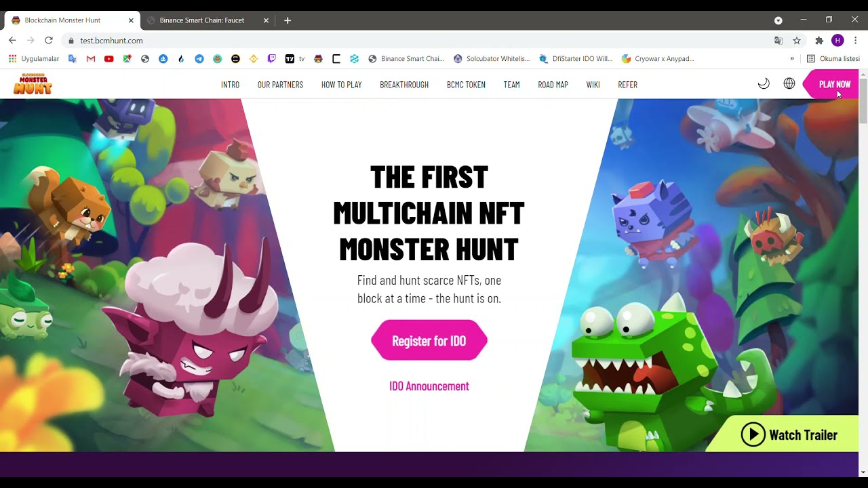Open the Cryowar x Anypad... bookmark
868x488 pixels.
coord(658,59)
